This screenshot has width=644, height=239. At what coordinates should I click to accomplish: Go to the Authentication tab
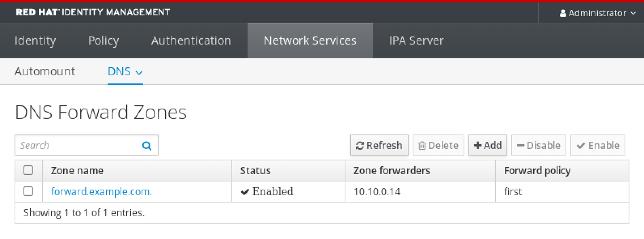(191, 41)
